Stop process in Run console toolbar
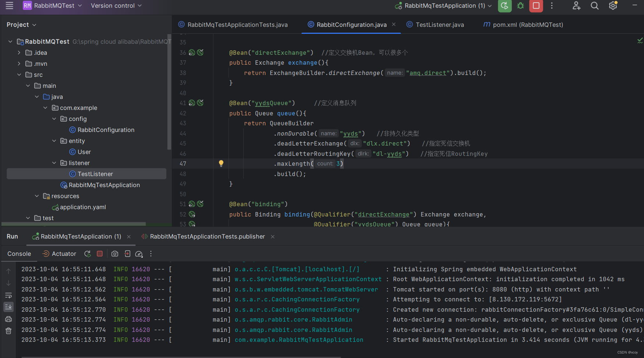The width and height of the screenshot is (644, 358). 100,254
